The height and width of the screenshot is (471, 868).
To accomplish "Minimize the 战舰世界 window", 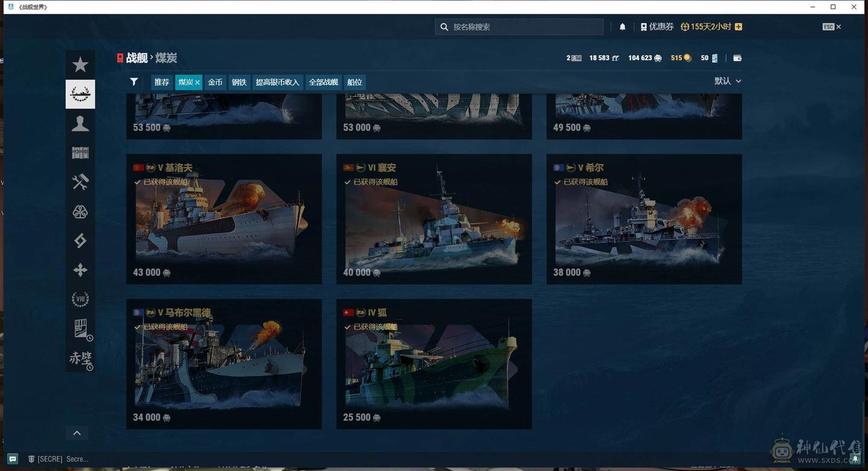I will [x=813, y=7].
